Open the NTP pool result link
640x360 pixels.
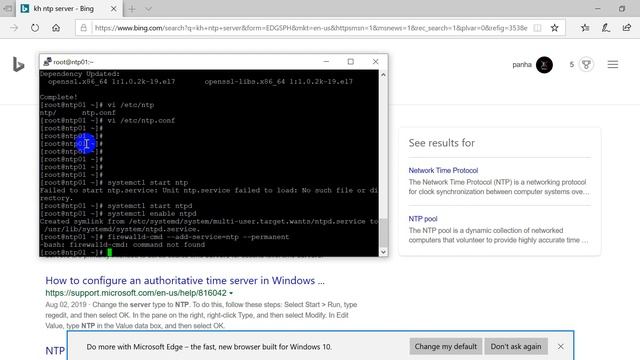pos(423,219)
